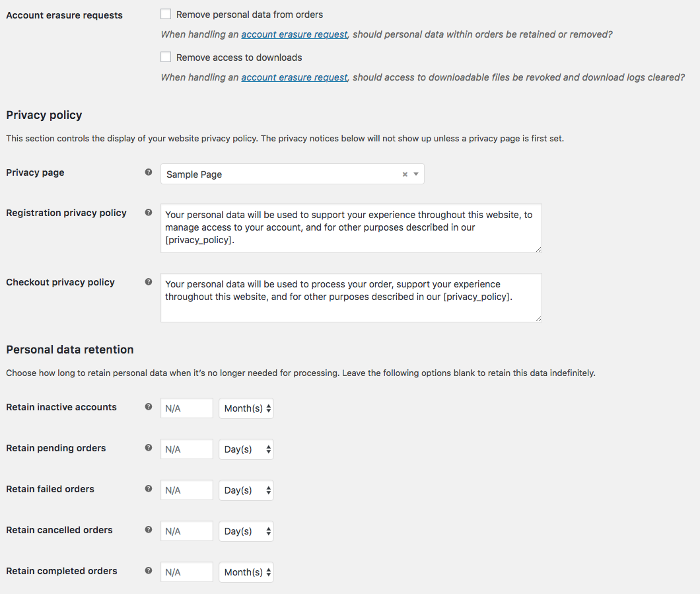Image resolution: width=700 pixels, height=594 pixels.
Task: Click help icon for Retain completed orders
Action: pyautogui.click(x=149, y=571)
